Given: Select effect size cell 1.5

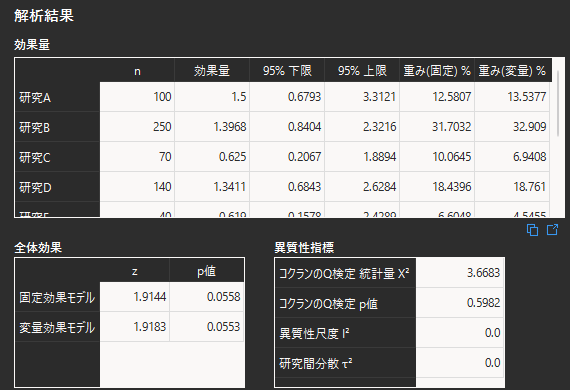Looking at the screenshot, I should pos(212,97).
